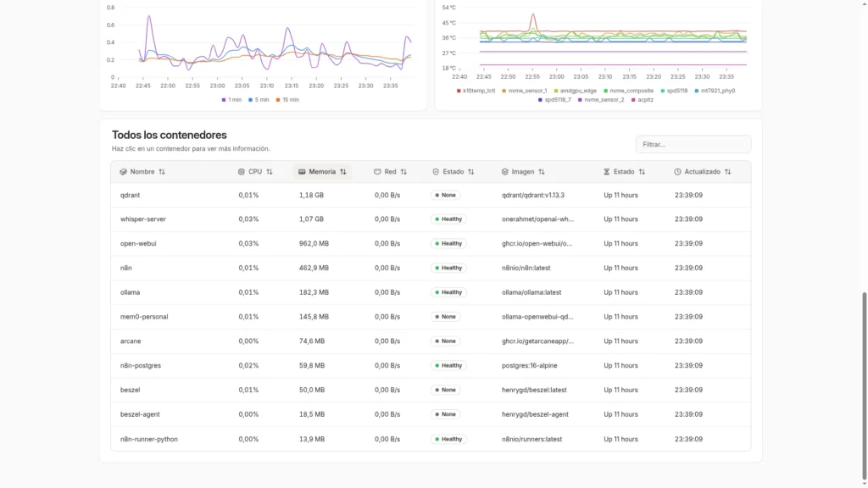The image size is (868, 488).
Task: Click the memory icon in the Memoria header
Action: [301, 171]
